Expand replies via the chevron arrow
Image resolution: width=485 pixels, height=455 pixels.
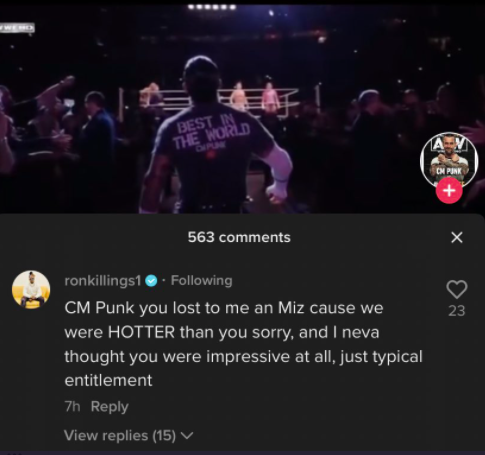(187, 435)
